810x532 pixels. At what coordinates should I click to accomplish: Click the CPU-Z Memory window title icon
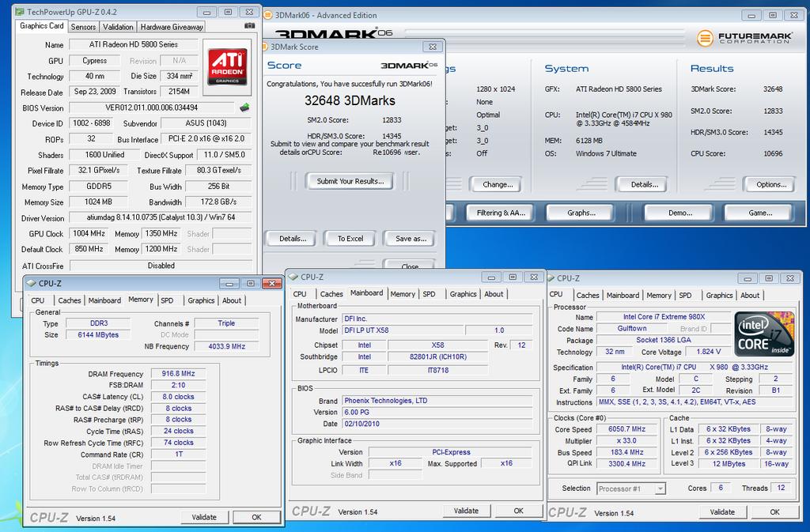[31, 283]
